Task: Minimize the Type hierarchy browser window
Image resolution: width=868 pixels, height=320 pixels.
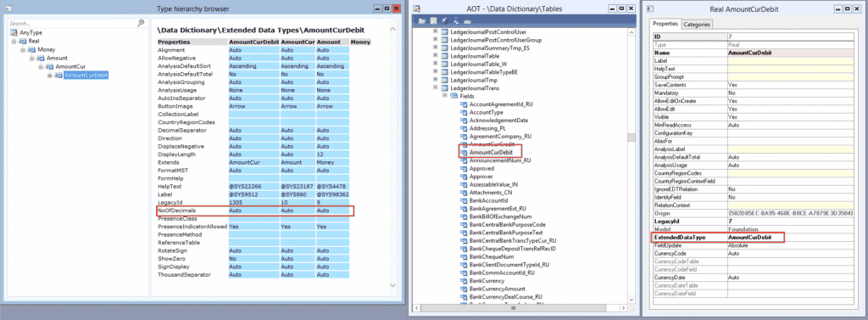Action: tap(377, 8)
